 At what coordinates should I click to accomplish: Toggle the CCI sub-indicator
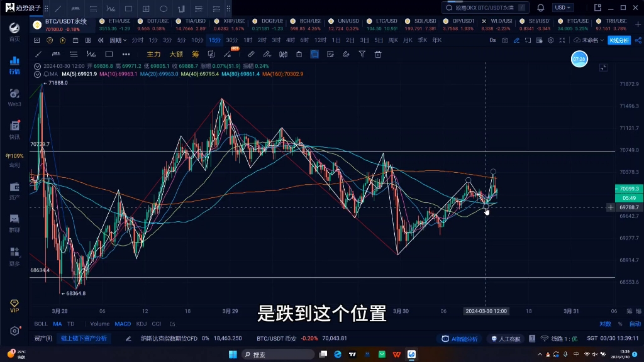pyautogui.click(x=157, y=324)
